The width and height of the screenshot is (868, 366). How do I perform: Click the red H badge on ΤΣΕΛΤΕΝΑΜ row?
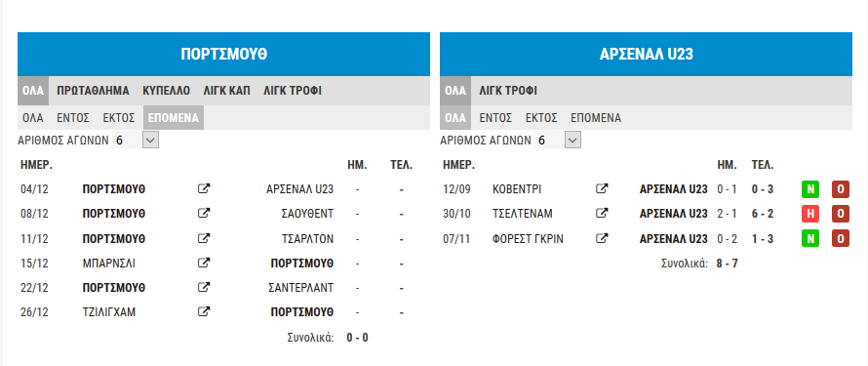coord(810,213)
